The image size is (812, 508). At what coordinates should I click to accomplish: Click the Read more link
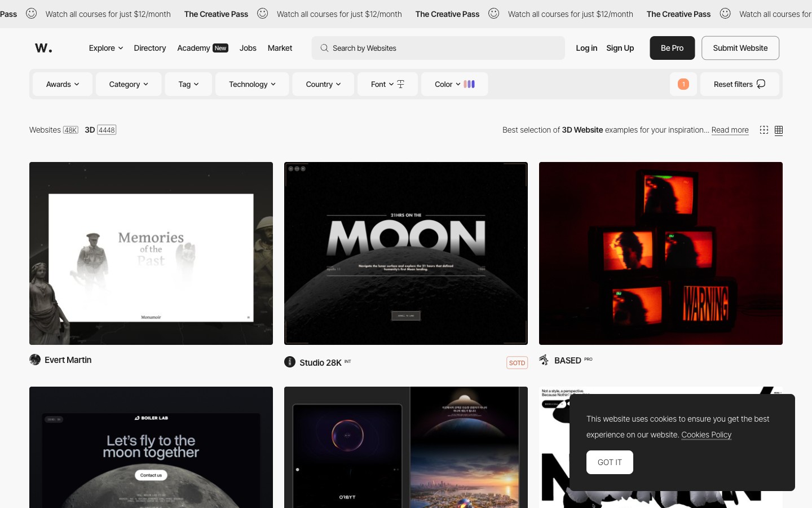(x=730, y=130)
